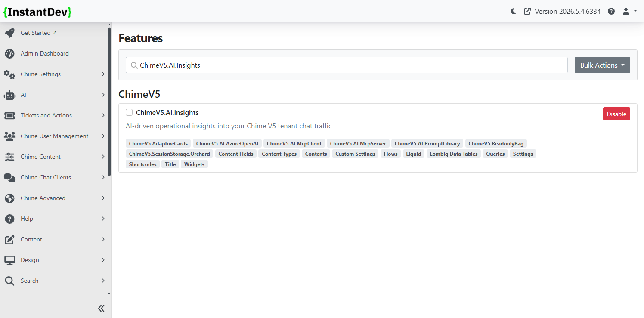Image resolution: width=644 pixels, height=318 pixels.
Task: Click the Widgets tag
Action: click(x=194, y=164)
